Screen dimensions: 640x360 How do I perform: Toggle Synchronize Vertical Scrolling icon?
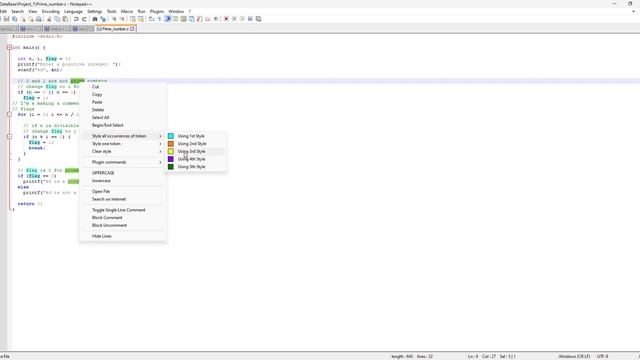point(133,19)
